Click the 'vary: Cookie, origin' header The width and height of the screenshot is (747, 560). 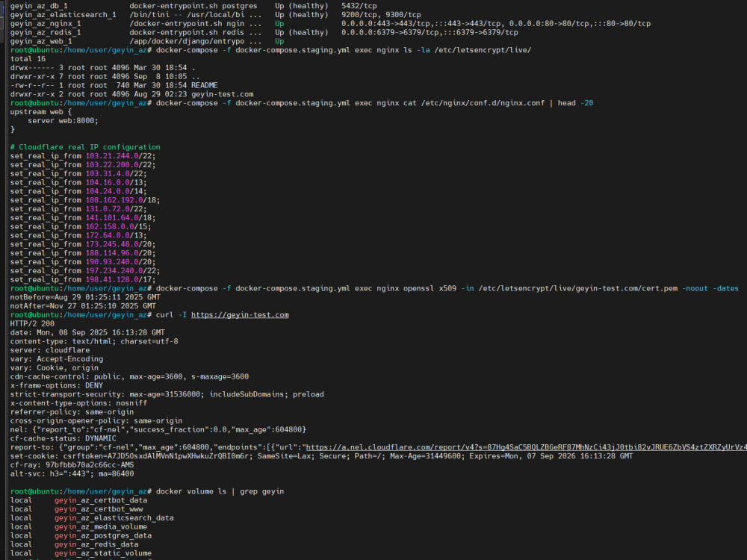pyautogui.click(x=54, y=367)
